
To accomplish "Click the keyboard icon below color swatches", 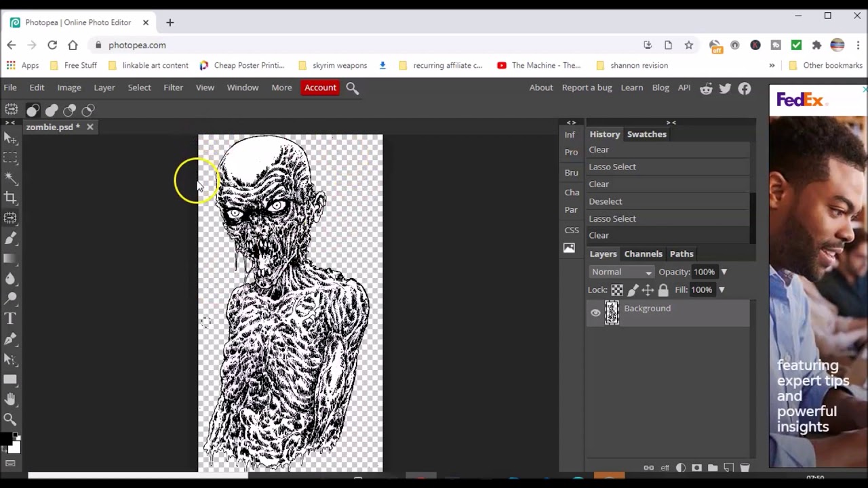I will point(10,464).
